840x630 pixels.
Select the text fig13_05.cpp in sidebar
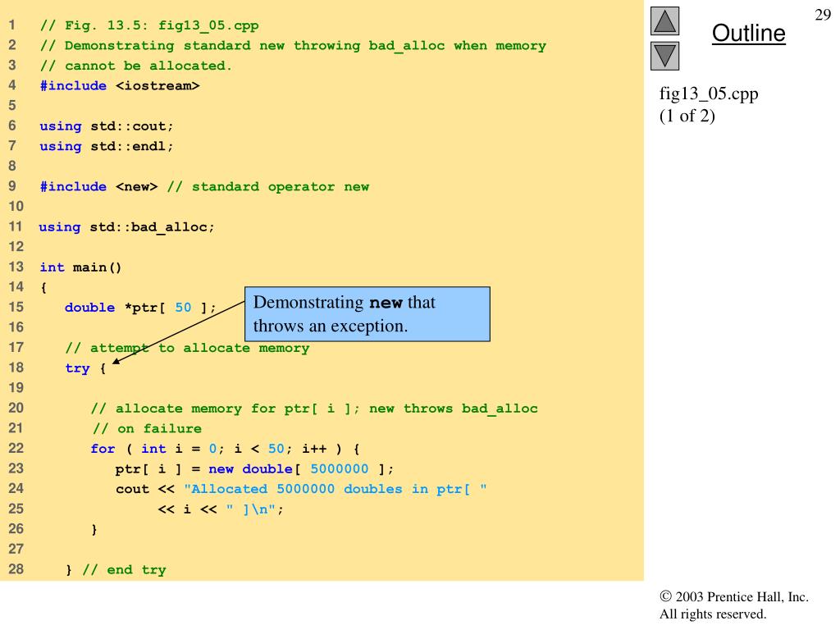click(x=709, y=94)
